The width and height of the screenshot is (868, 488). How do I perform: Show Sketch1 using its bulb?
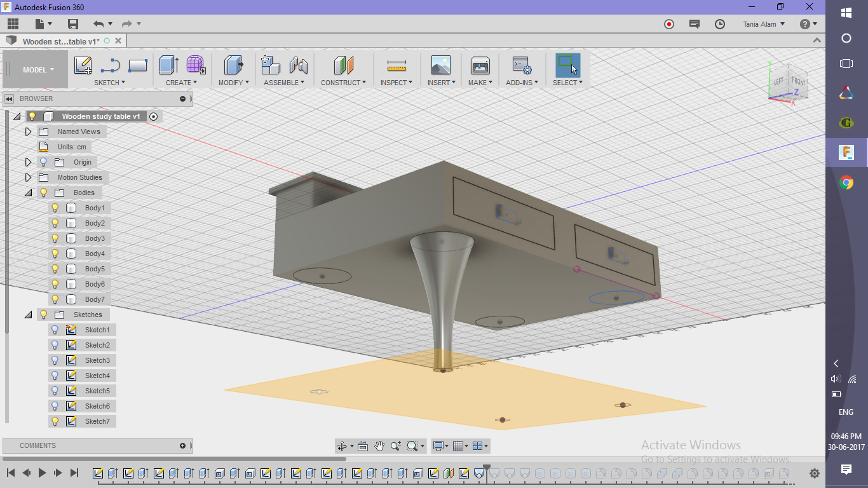55,330
